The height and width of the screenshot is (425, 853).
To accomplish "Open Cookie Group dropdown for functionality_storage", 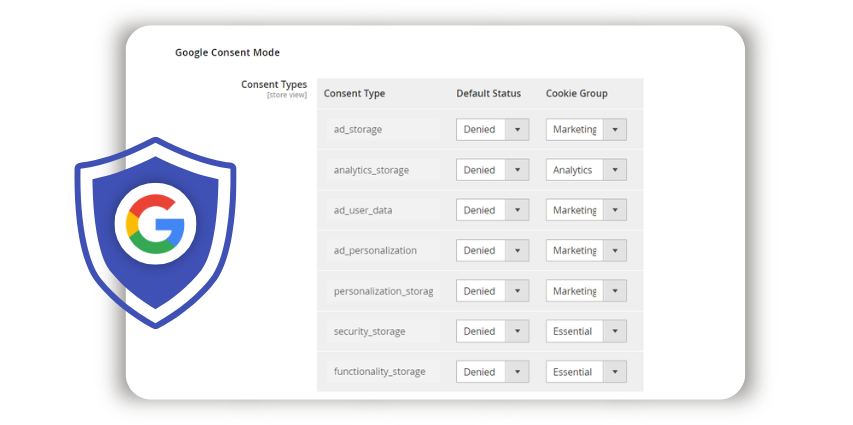I will 586,372.
